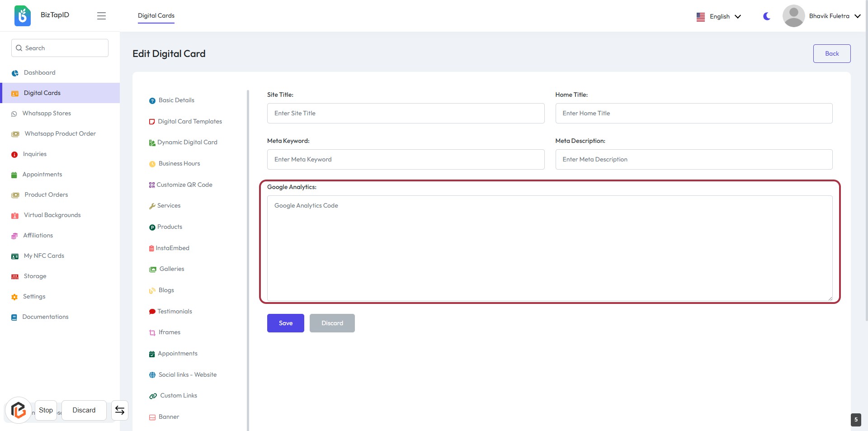The image size is (868, 431).
Task: Click the Settings gear icon in the sidebar
Action: click(x=14, y=297)
